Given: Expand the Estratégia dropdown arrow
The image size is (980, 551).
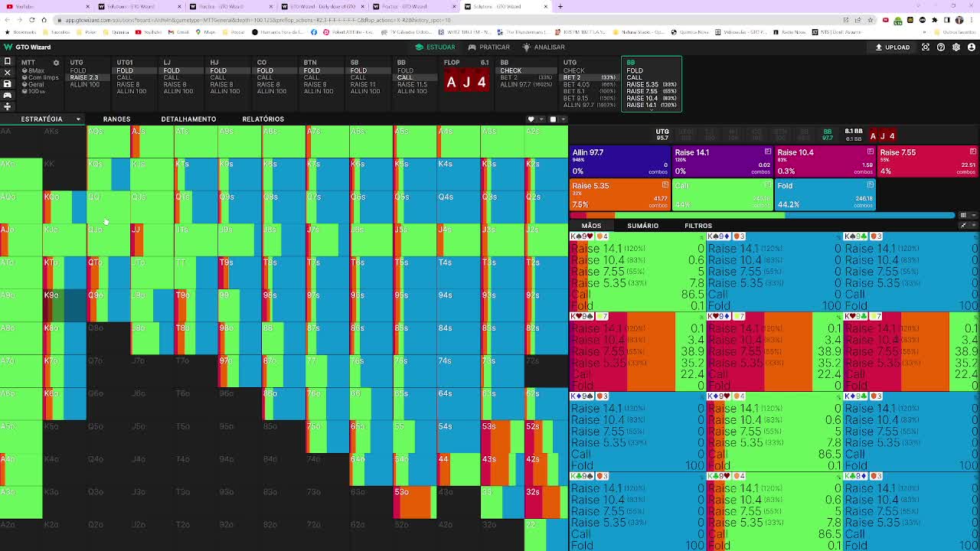Looking at the screenshot, I should pos(78,119).
